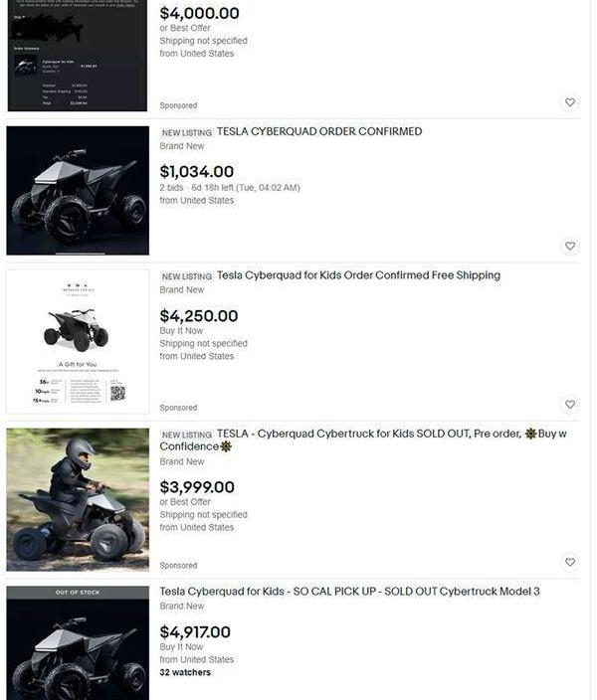Click the $1,034.00 auction price
This screenshot has width=597, height=700.
pos(197,172)
